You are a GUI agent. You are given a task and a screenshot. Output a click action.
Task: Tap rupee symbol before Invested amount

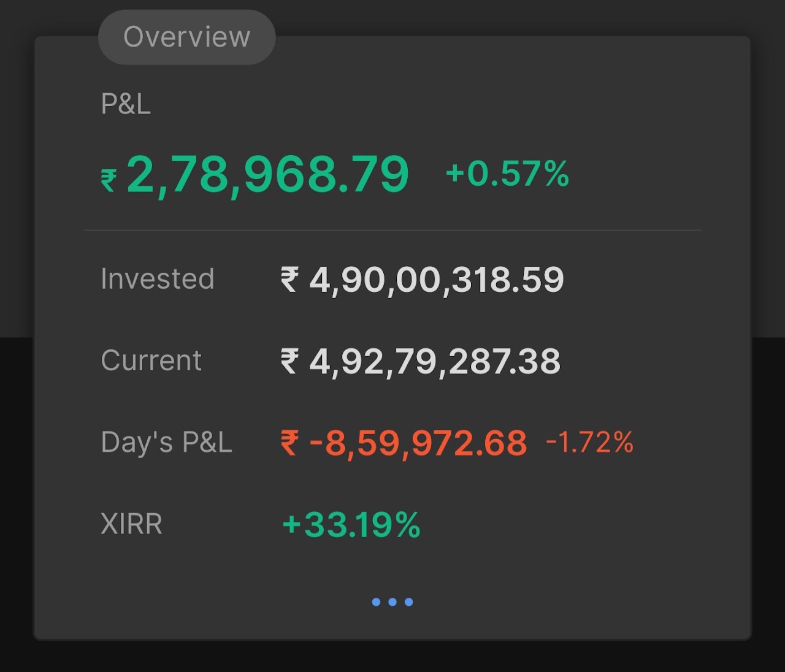(x=289, y=280)
